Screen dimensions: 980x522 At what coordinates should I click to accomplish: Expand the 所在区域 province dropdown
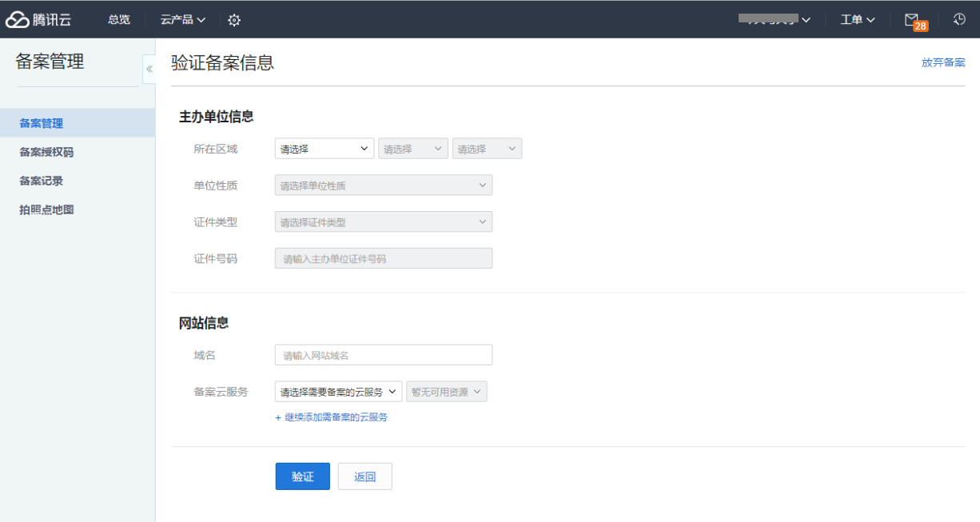point(324,149)
